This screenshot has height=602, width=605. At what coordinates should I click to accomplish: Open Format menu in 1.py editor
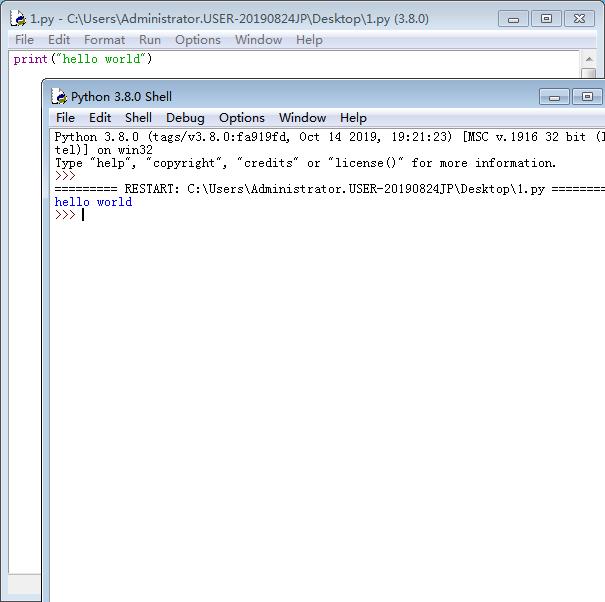104,40
